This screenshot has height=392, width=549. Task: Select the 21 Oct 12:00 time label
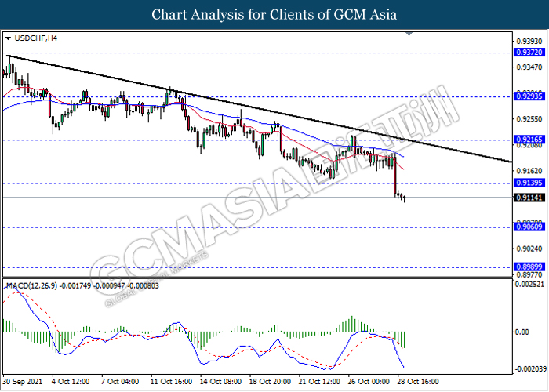point(319,382)
